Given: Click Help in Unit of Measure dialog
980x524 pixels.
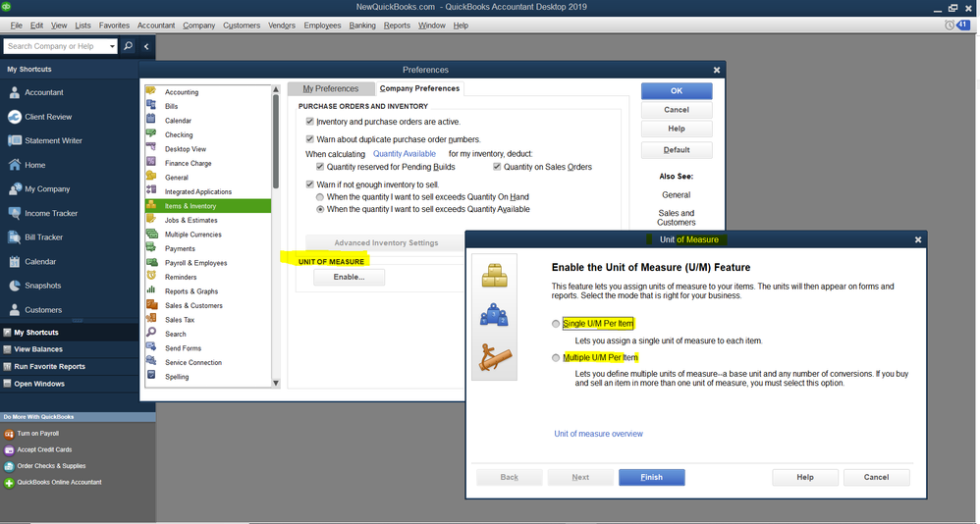Looking at the screenshot, I should tap(805, 477).
